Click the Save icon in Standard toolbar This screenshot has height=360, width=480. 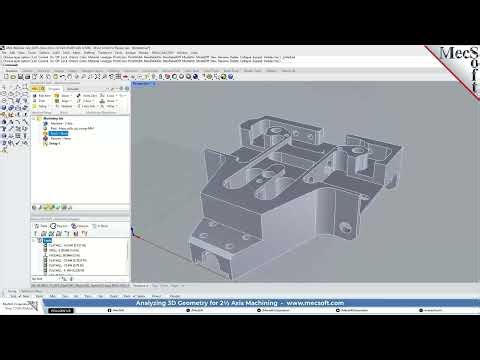(20, 77)
